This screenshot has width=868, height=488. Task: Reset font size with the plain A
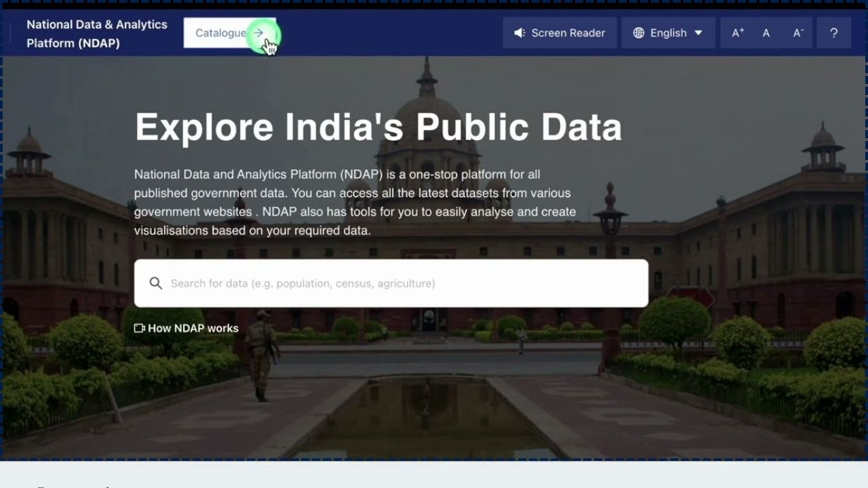coord(766,33)
